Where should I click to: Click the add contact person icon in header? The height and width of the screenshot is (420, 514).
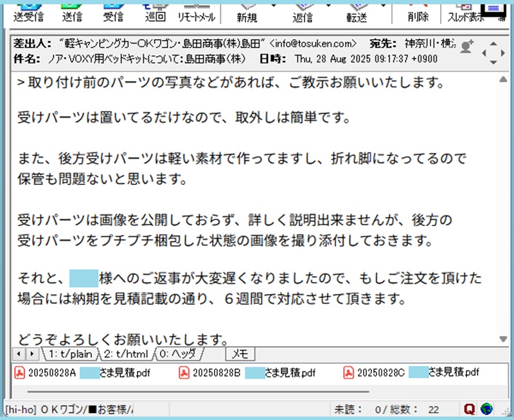click(467, 46)
